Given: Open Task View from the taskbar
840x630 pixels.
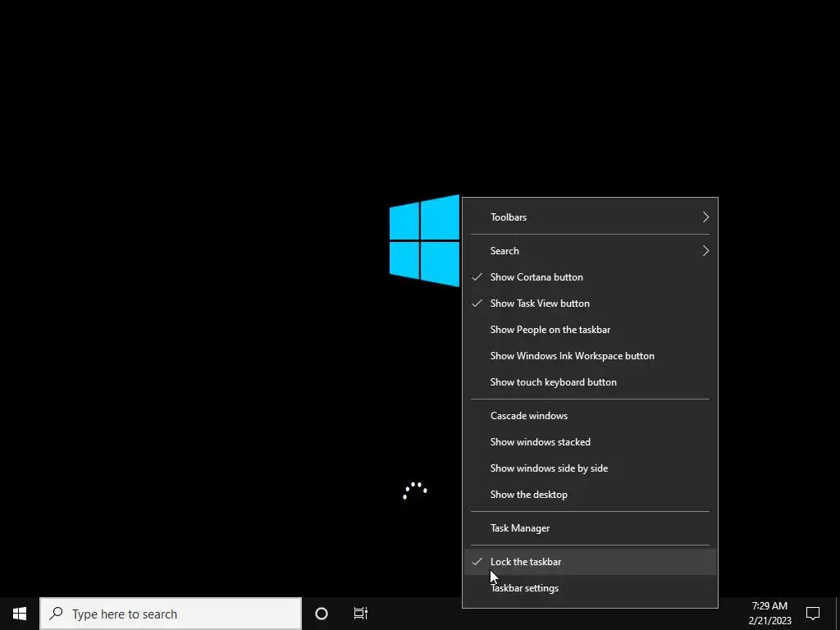Looking at the screenshot, I should coord(361,614).
